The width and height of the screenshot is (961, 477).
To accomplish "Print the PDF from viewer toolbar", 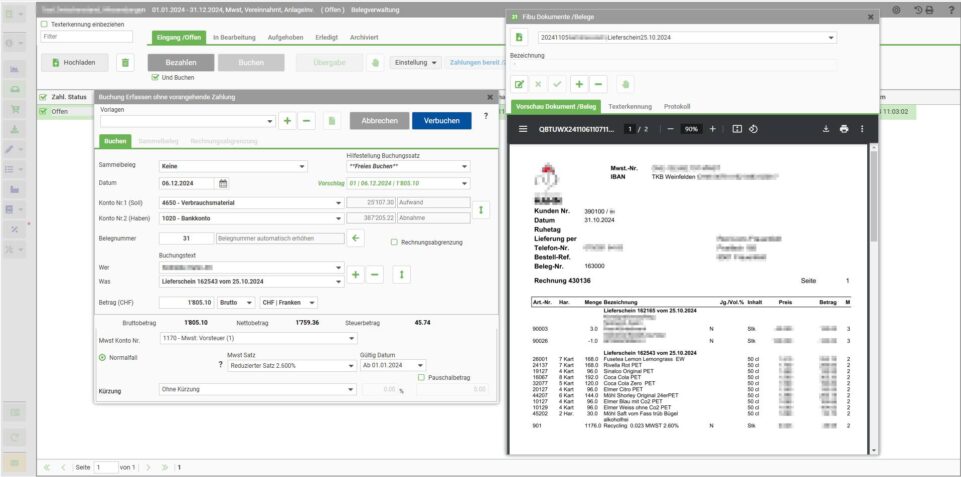I will 844,129.
